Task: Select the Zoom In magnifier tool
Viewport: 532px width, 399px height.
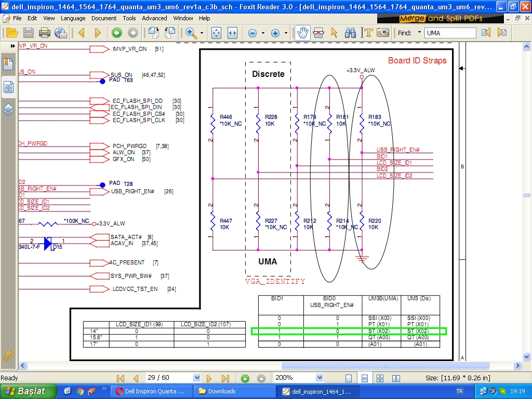Action: tap(191, 33)
